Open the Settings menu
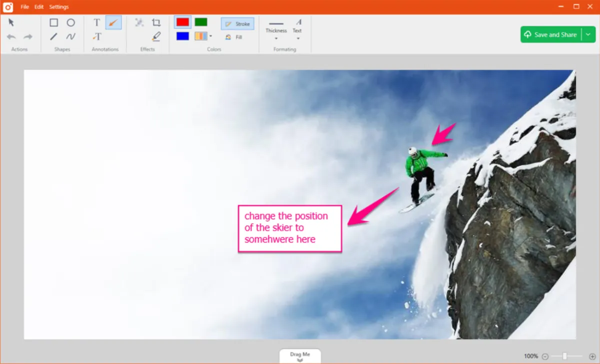The width and height of the screenshot is (600, 364). 59,7
